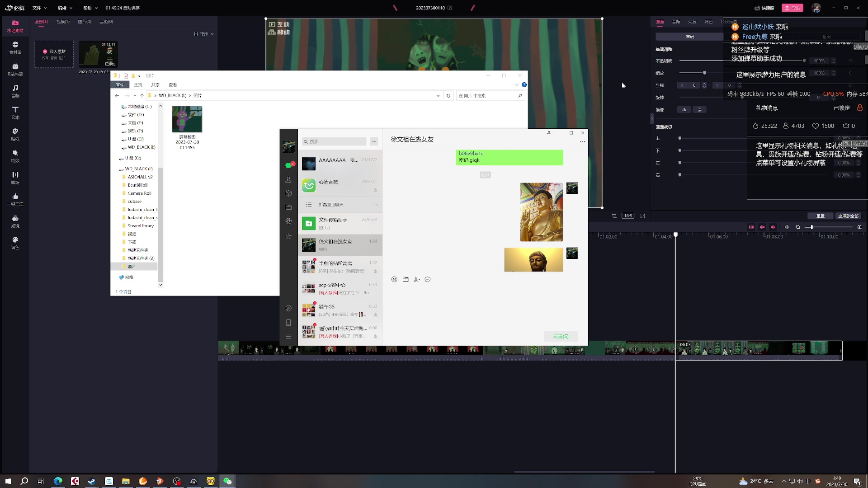Open the WeChat phone icon in sidebar

pyautogui.click(x=288, y=323)
